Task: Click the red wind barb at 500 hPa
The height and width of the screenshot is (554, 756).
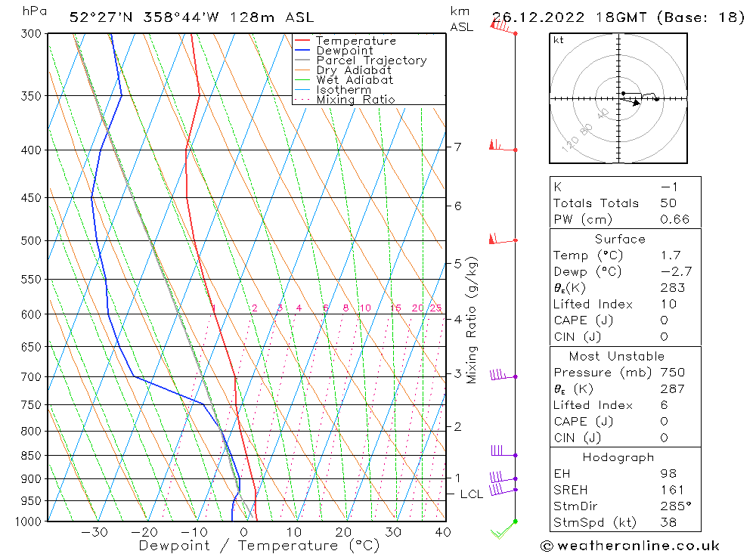Action: coord(503,239)
